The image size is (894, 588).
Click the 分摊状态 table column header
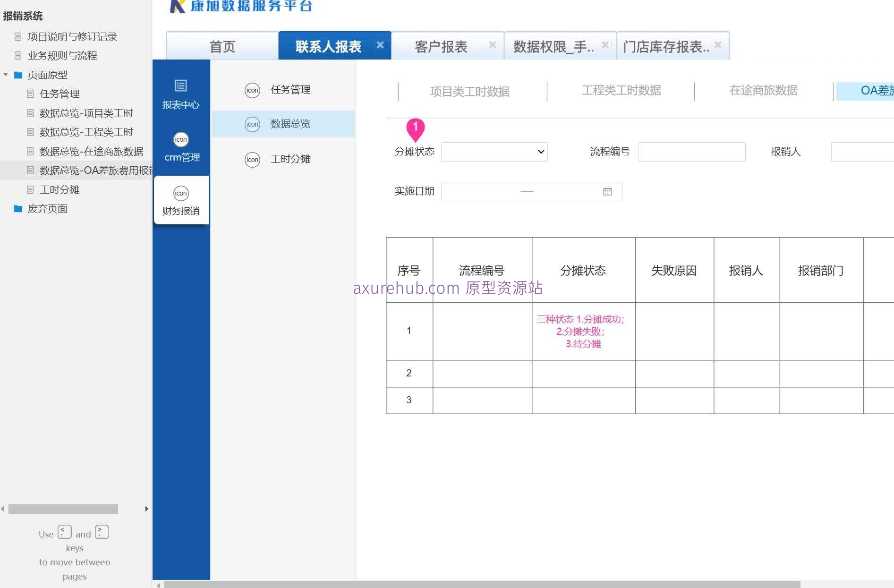584,270
